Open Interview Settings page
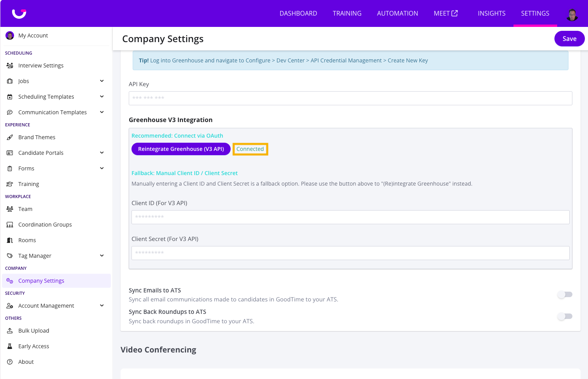Viewport: 588px width, 379px height. coord(41,66)
